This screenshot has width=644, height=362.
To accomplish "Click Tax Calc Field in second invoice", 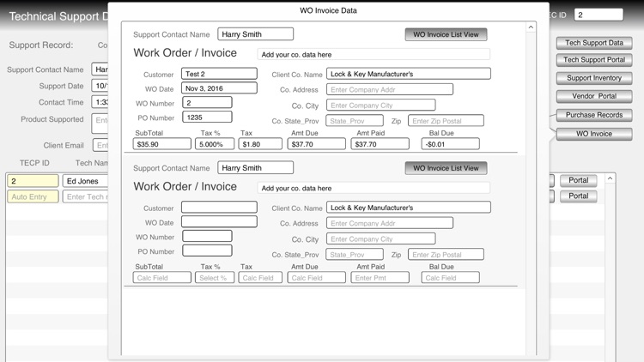I will (x=260, y=277).
